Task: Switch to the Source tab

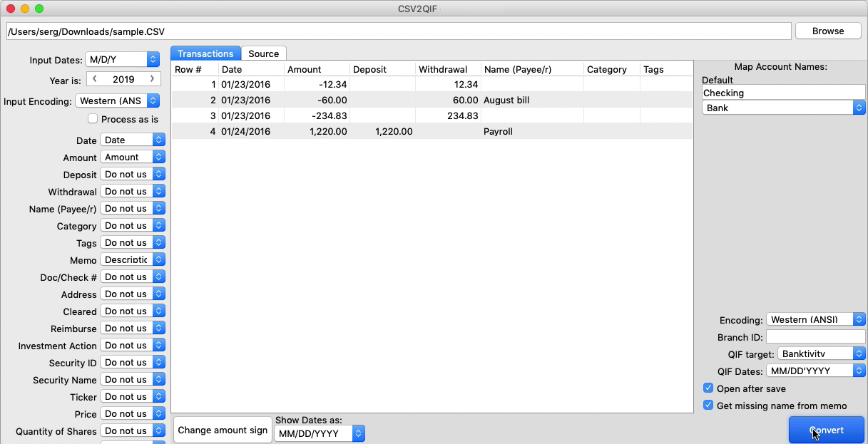Action: [264, 53]
